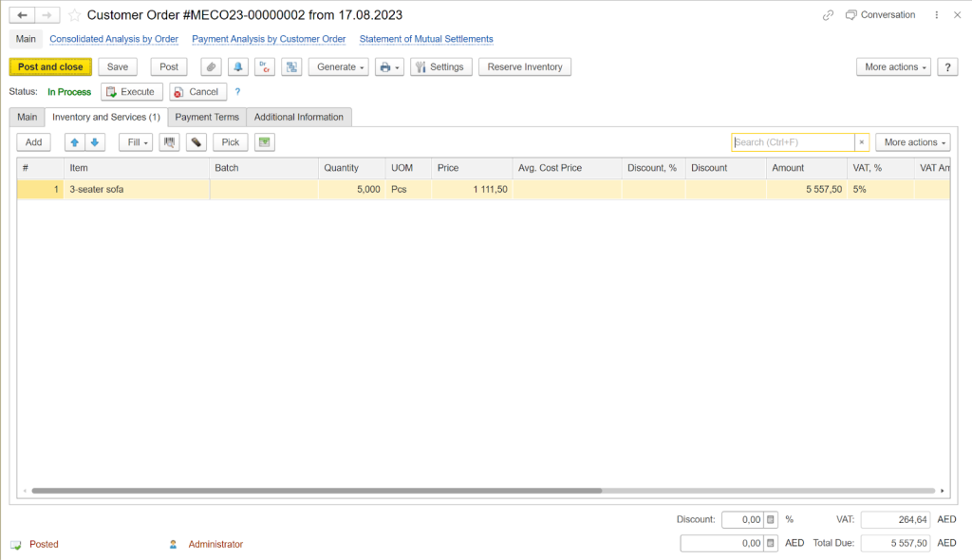Show Dr/Cr accounting entries

(265, 67)
